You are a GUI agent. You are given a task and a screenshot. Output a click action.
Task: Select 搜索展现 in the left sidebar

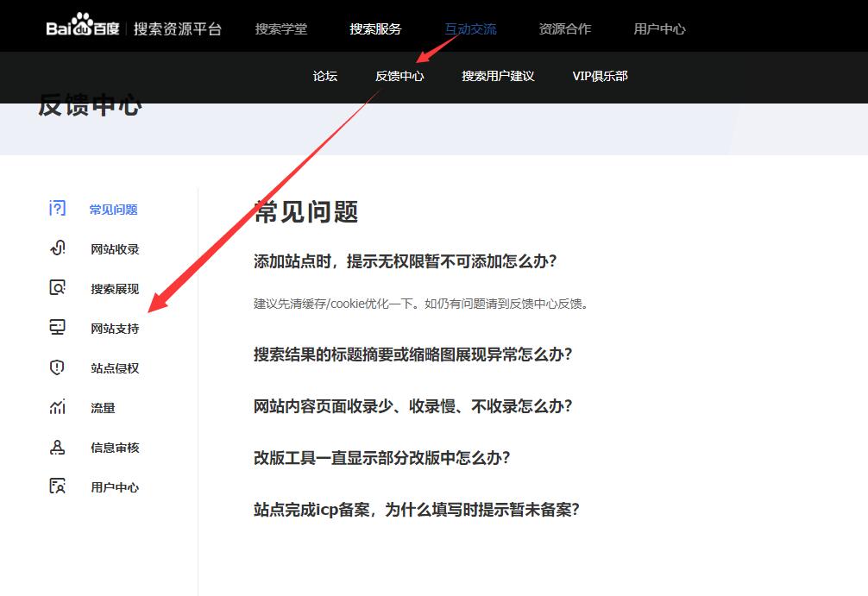[115, 289]
